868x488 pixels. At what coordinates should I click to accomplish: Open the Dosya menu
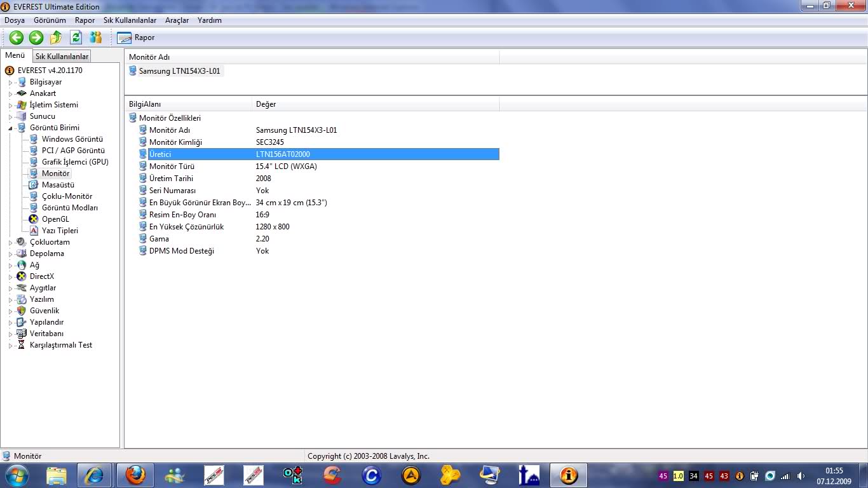15,20
